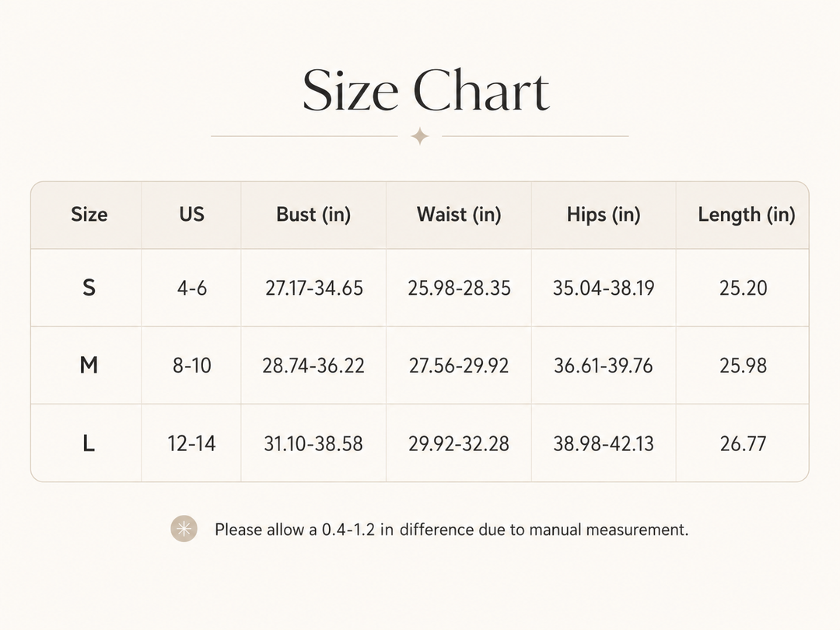Click the 4-6 US size cell
Screen dimensions: 840x630
(x=192, y=289)
